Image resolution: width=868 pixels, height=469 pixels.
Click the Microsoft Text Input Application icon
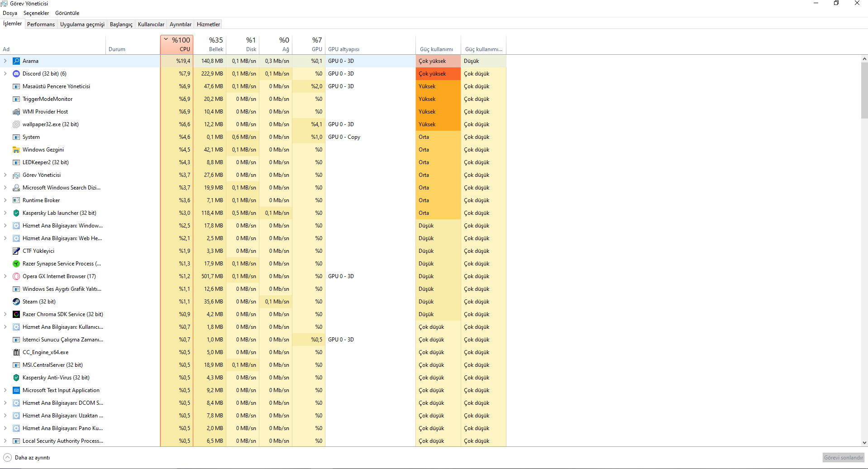16,390
